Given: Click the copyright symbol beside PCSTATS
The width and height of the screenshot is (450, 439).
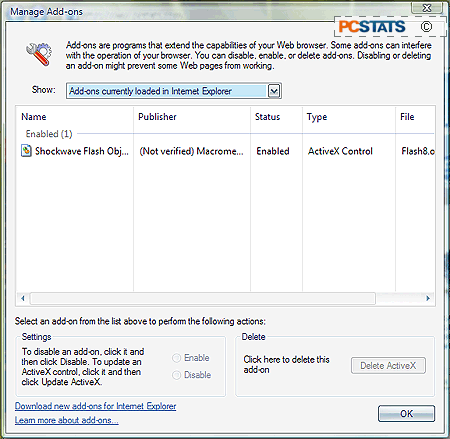Looking at the screenshot, I should (426, 27).
